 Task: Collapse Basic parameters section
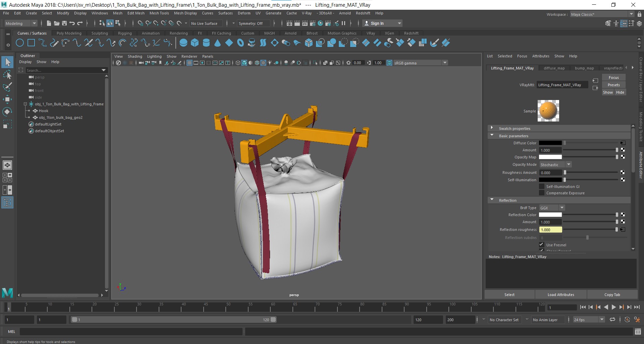click(x=492, y=136)
